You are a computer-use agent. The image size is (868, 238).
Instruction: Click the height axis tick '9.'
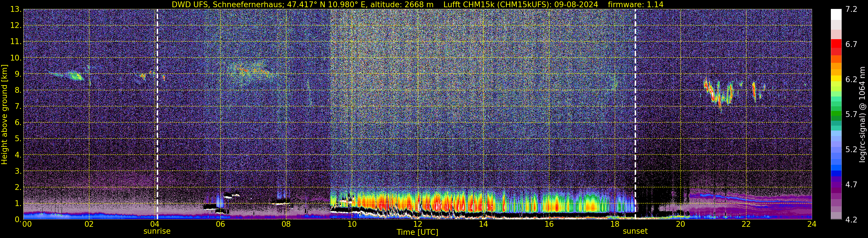point(18,74)
